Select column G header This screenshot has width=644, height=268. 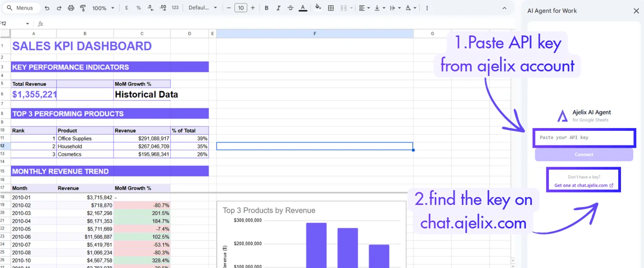coord(433,34)
